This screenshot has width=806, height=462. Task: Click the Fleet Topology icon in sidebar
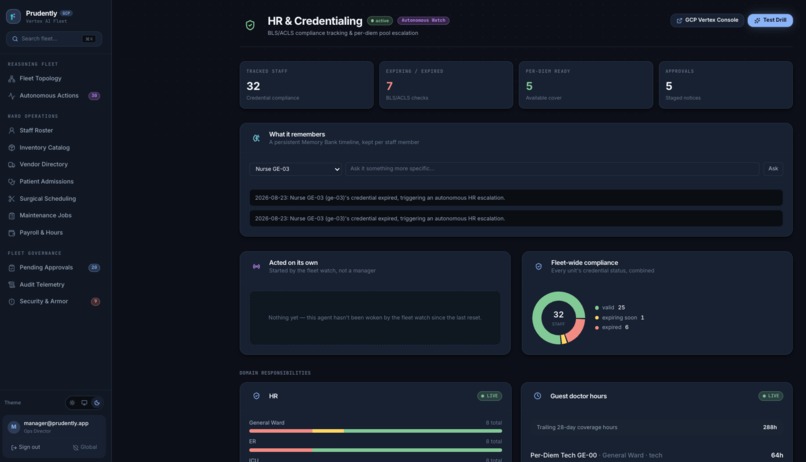tap(11, 79)
